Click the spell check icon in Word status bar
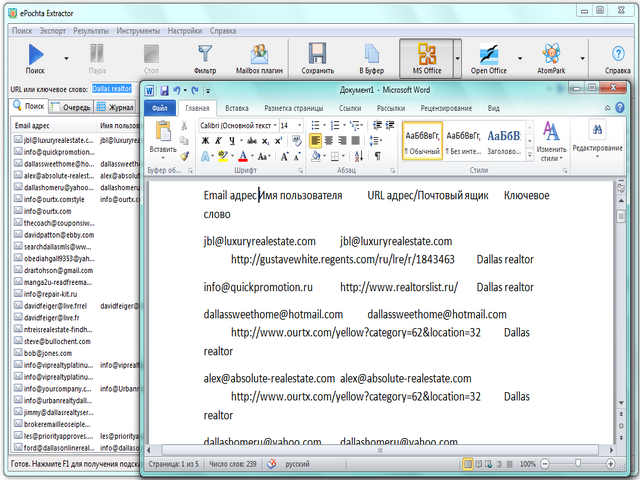 [272, 464]
